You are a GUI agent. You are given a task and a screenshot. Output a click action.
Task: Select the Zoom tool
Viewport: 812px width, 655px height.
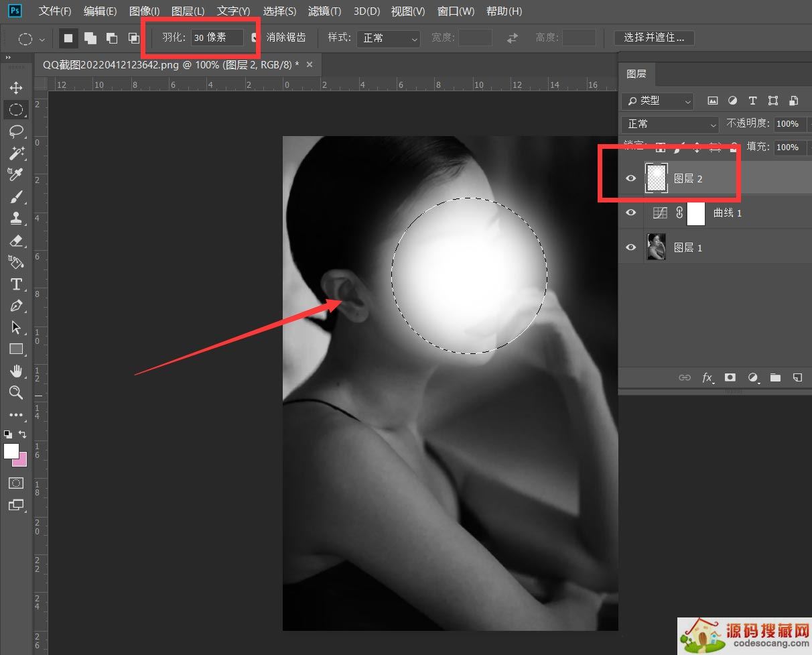tap(16, 393)
